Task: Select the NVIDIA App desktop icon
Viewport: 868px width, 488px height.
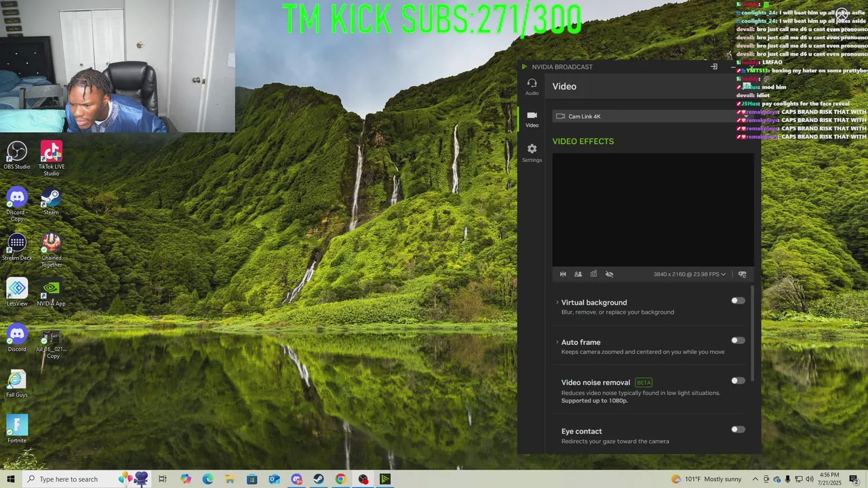Action: [52, 293]
